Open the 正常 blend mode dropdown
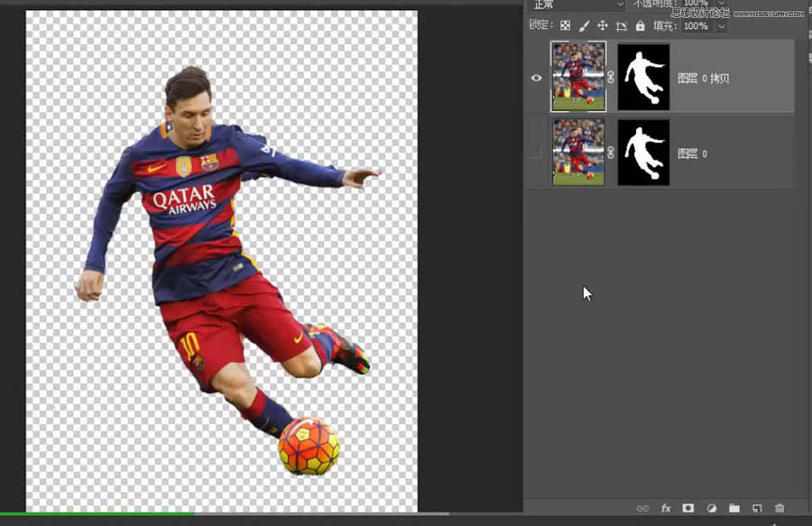The width and height of the screenshot is (812, 526). point(577,5)
